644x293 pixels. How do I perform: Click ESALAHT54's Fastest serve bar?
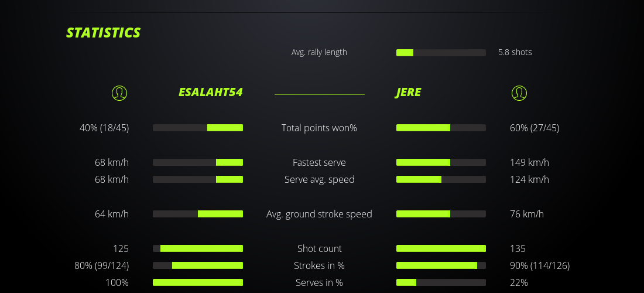coord(198,162)
